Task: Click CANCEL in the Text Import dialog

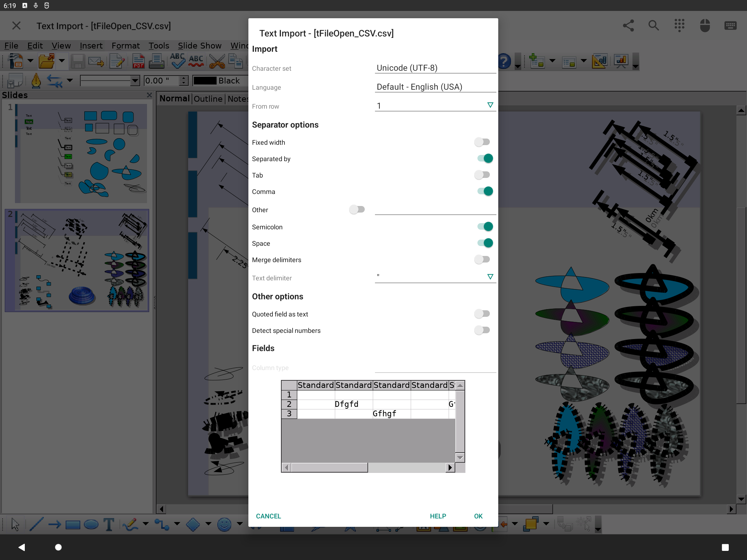Action: coord(268,516)
